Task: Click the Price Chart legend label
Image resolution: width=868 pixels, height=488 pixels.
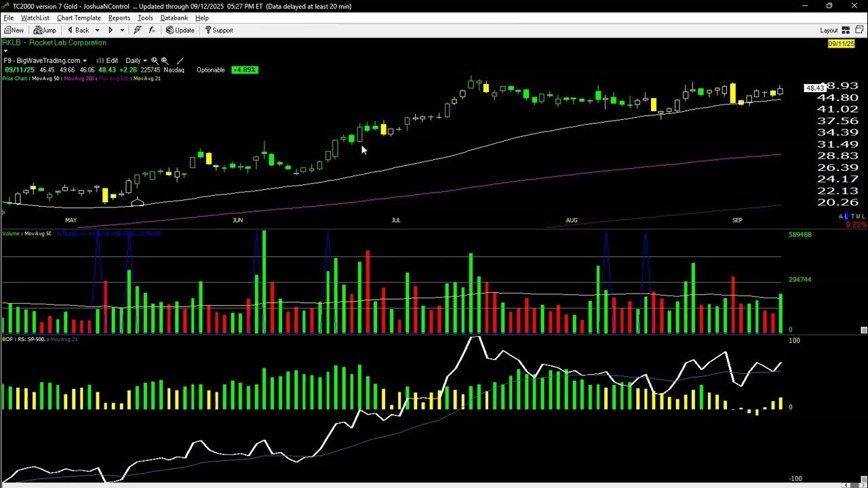Action: point(16,79)
